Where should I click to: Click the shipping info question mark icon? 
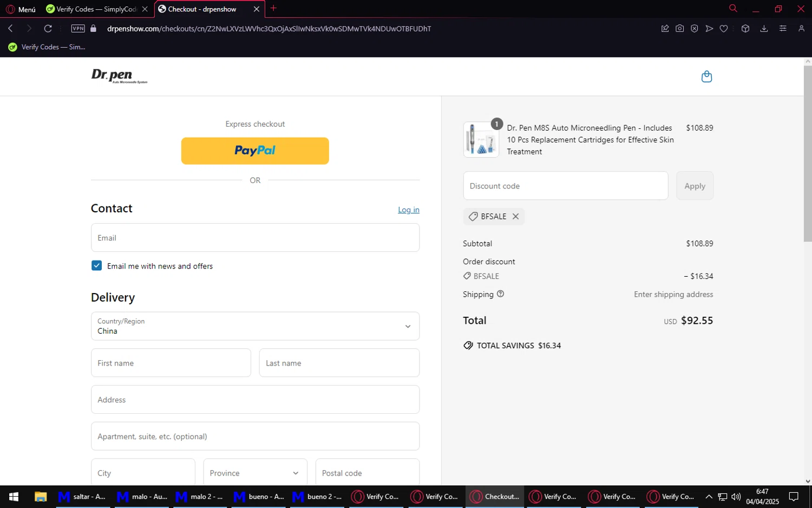[500, 294]
